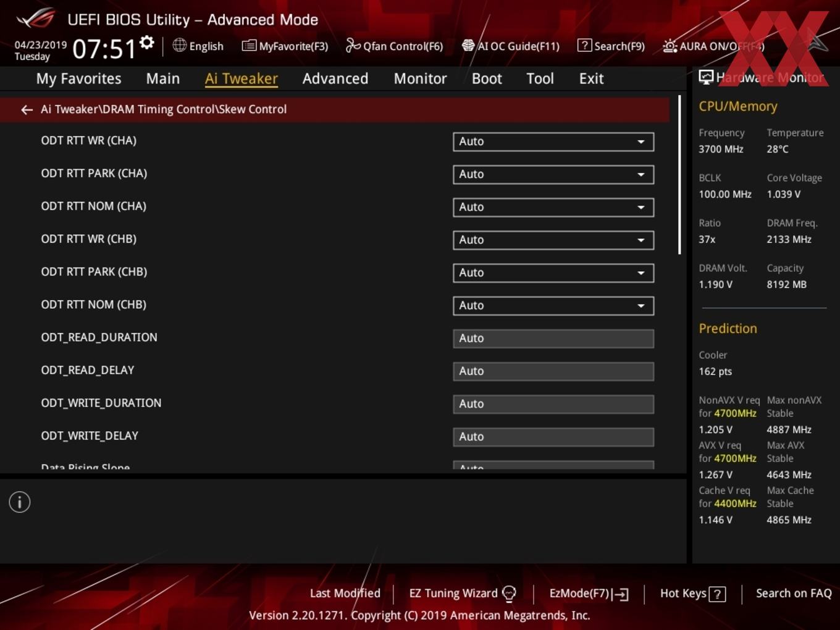Click the 2133 MHz DRAM Freq. value

click(x=789, y=239)
